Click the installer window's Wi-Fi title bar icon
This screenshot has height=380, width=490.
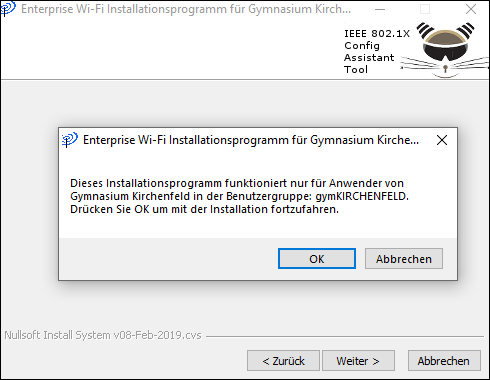(7, 9)
